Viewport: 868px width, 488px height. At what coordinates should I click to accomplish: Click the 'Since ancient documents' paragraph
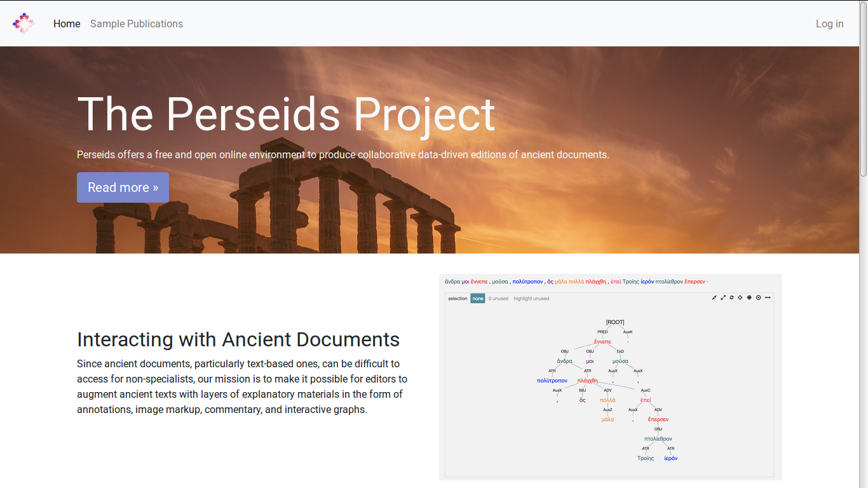242,386
